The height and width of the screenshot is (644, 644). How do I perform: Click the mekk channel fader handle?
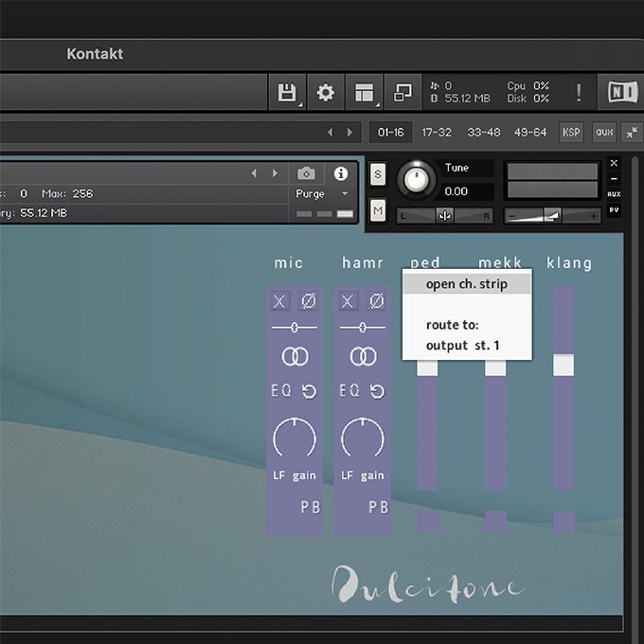[x=495, y=368]
